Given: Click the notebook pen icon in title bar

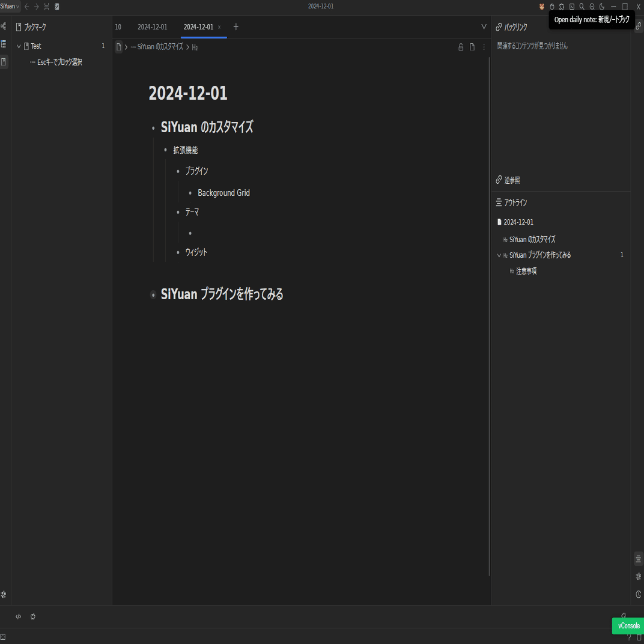Looking at the screenshot, I should (56, 7).
